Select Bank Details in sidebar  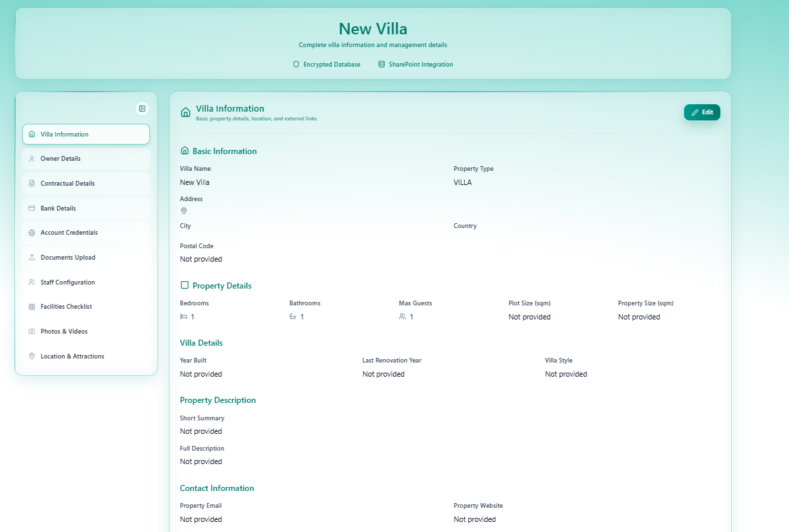[86, 208]
